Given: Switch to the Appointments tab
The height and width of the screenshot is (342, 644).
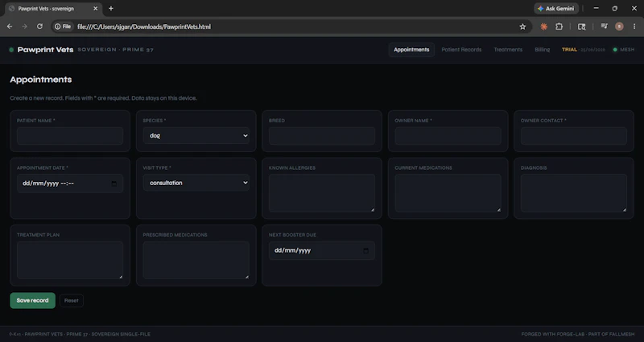Looking at the screenshot, I should [x=411, y=50].
